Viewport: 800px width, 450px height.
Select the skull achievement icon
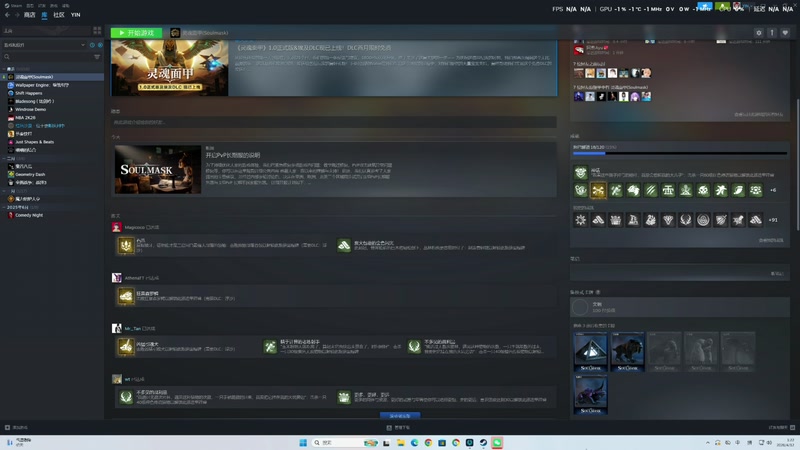[x=703, y=190]
